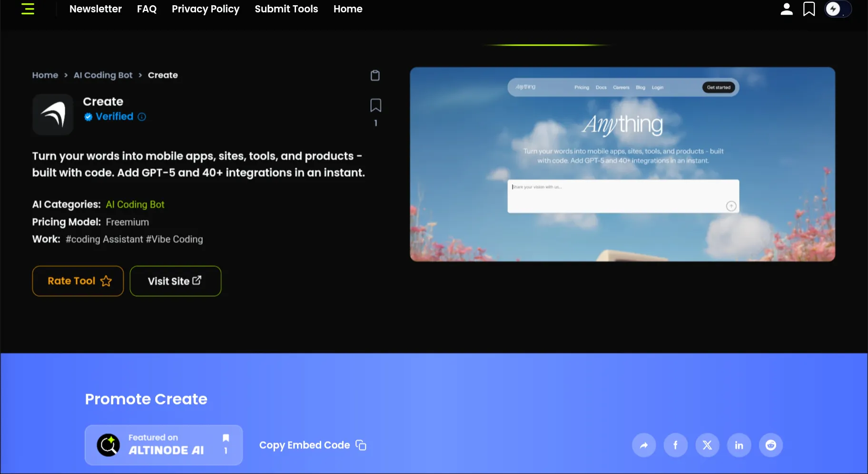868x474 pixels.
Task: Click the AI Coding Bot breadcrumb
Action: 103,75
